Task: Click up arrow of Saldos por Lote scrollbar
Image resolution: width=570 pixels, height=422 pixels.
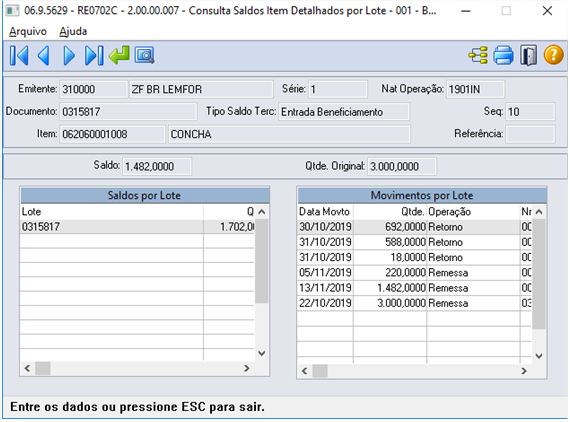Action: [261, 212]
